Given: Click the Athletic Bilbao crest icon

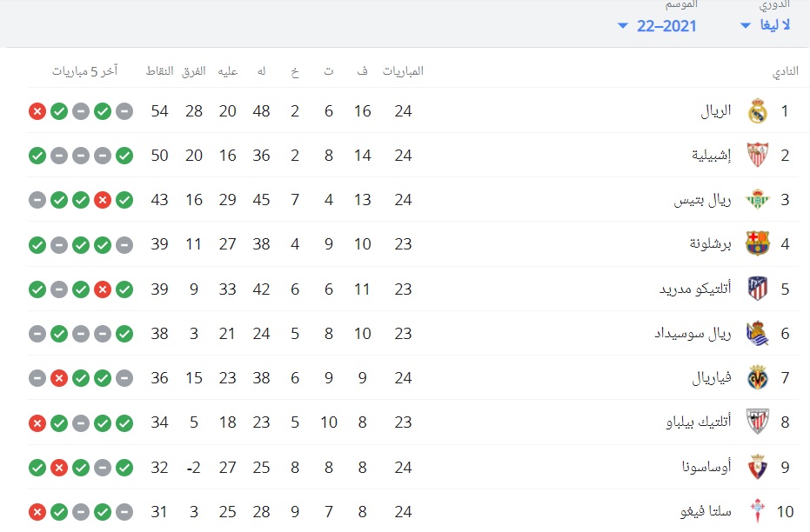Looking at the screenshot, I should (x=757, y=422).
